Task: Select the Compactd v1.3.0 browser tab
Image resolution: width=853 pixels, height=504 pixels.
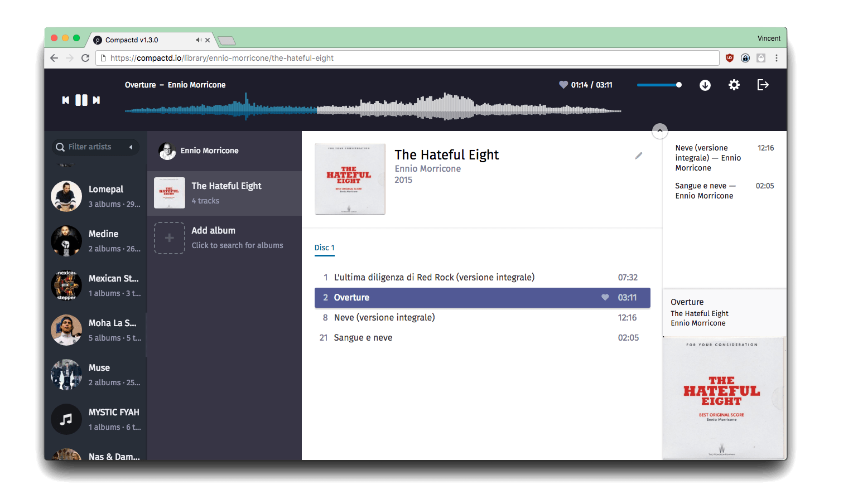Action: pos(152,40)
